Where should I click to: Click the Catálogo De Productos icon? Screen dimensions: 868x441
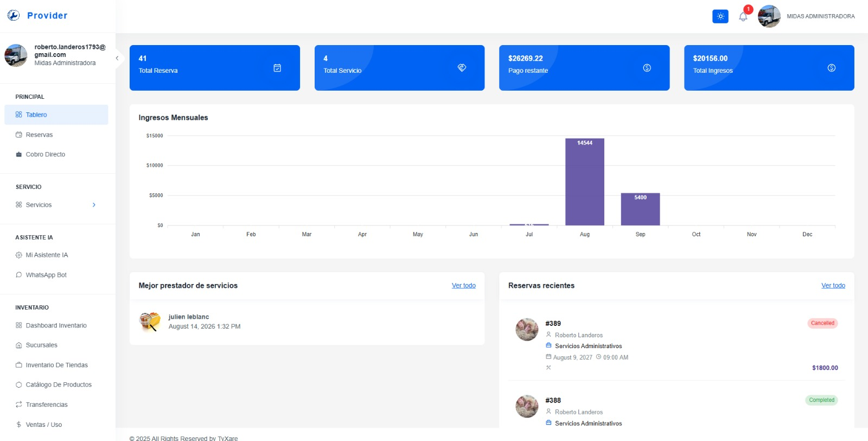point(19,385)
